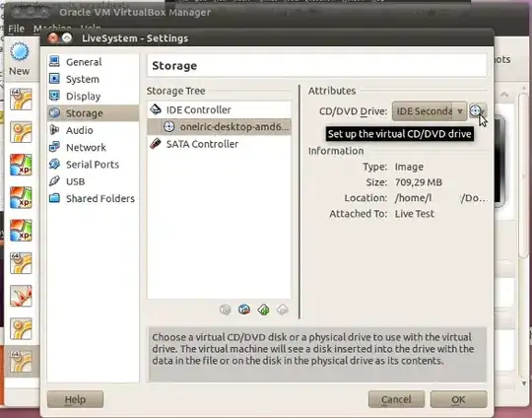Screen dimensions: 532x418
Task: Click the greyed-out add attachment icon
Action: (x=225, y=310)
